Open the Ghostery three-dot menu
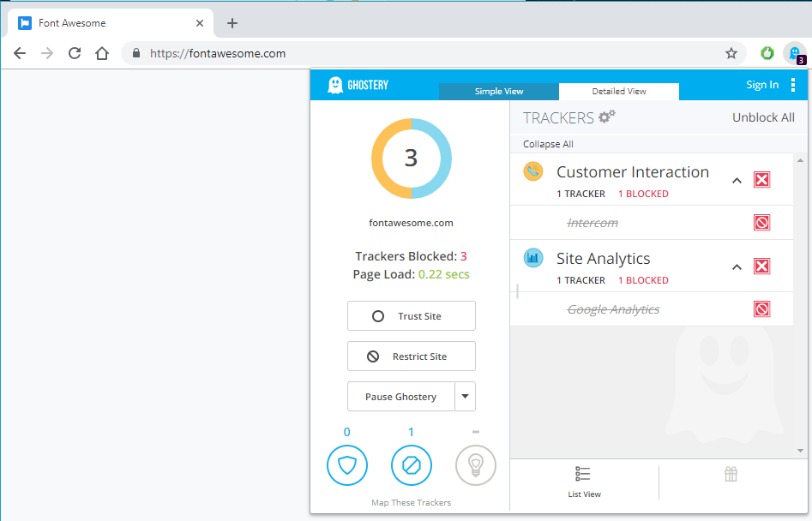The image size is (812, 521). pyautogui.click(x=793, y=85)
